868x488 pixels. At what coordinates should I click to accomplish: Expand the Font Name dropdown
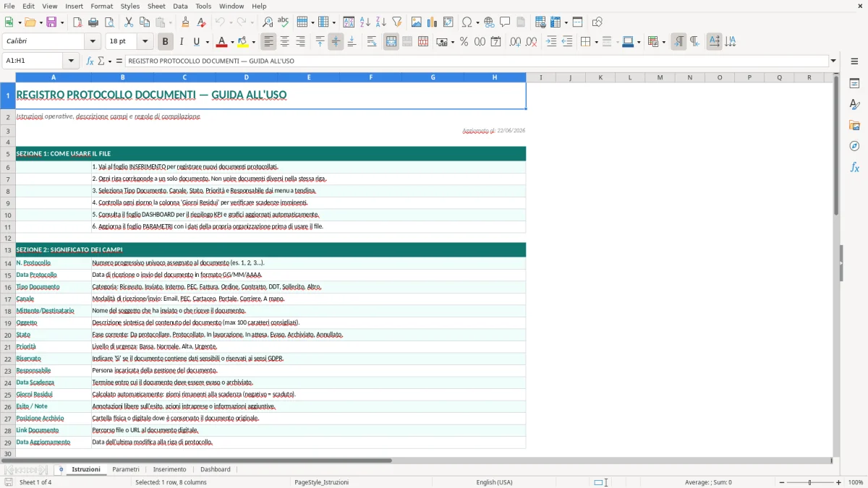click(x=93, y=42)
